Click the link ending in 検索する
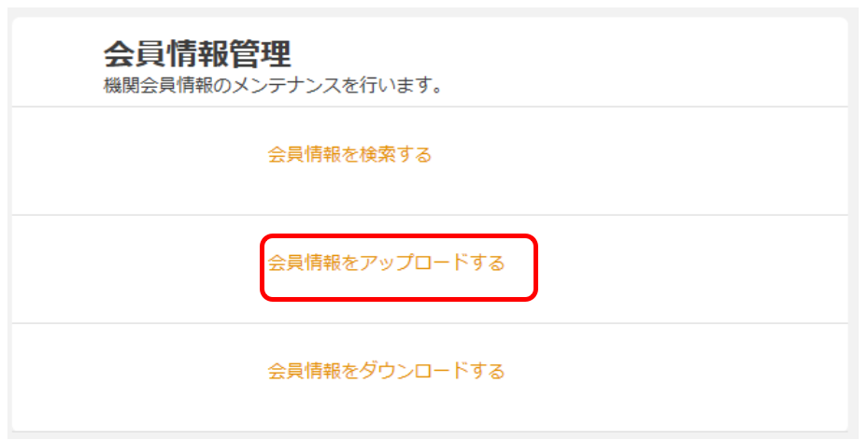The image size is (868, 440). click(349, 155)
